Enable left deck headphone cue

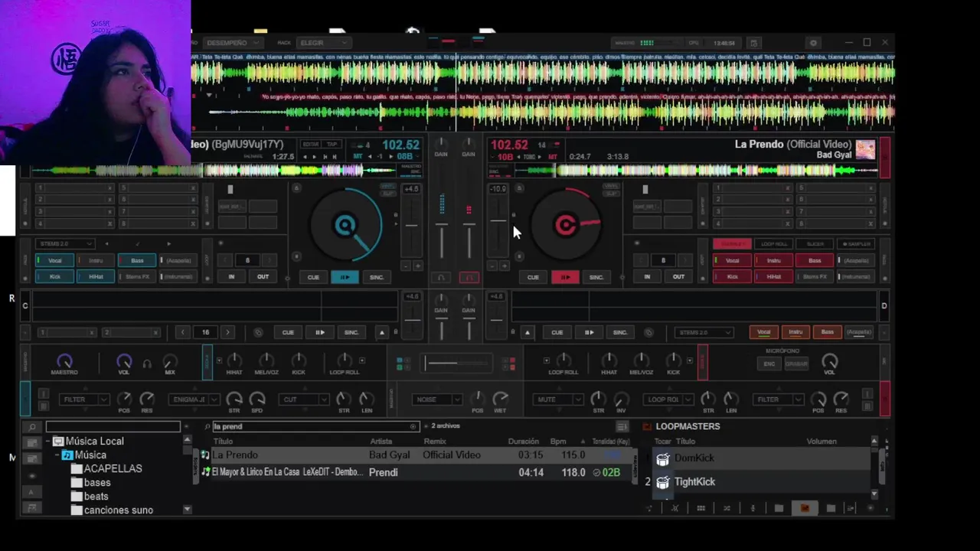point(441,277)
